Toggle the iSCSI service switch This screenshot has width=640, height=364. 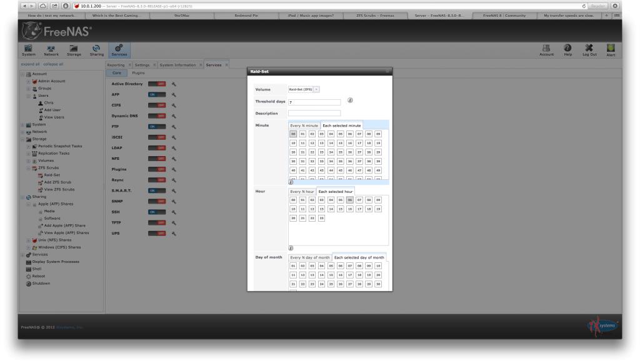pyautogui.click(x=157, y=137)
